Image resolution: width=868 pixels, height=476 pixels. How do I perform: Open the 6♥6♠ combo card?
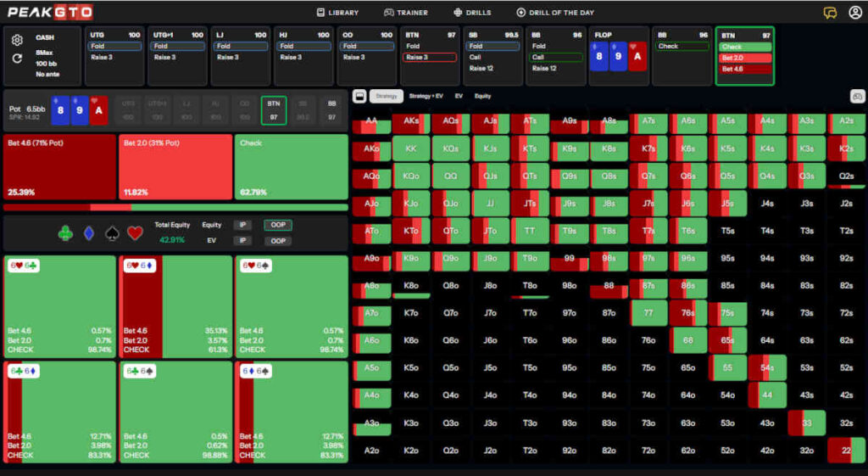(292, 306)
